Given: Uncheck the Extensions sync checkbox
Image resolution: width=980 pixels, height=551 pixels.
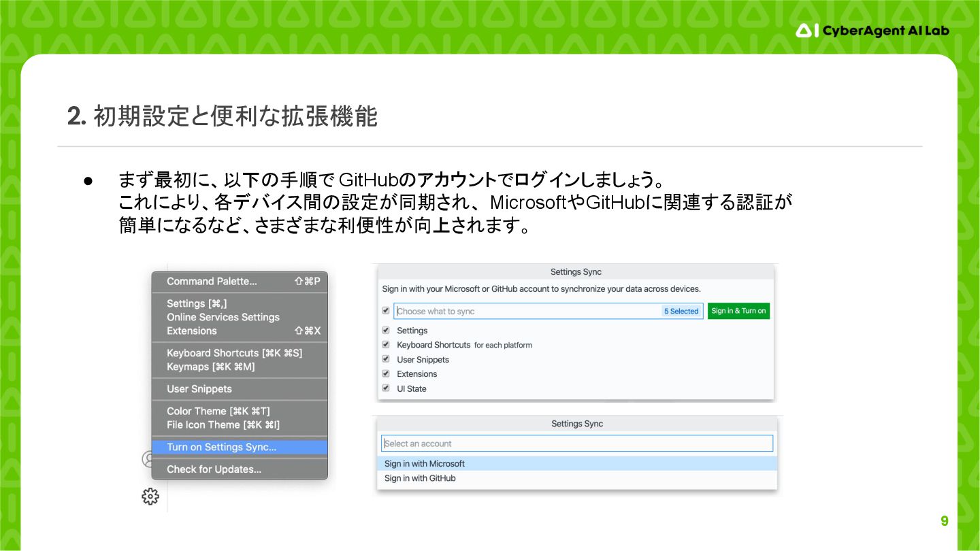Looking at the screenshot, I should pos(386,373).
